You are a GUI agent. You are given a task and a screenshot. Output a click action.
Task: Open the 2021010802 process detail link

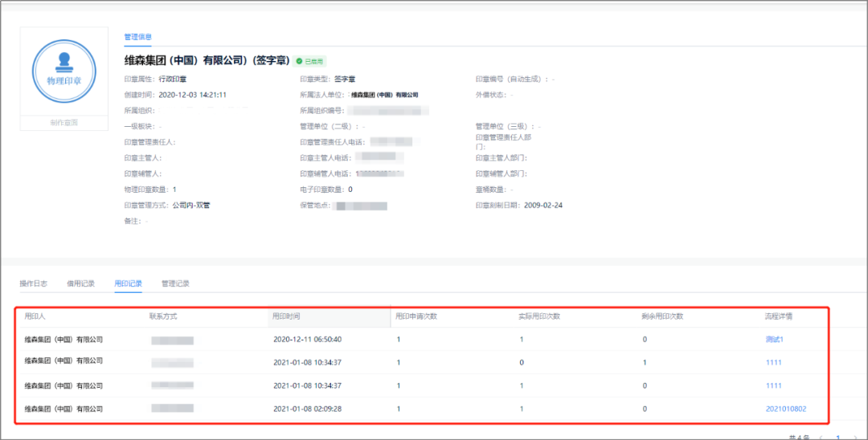785,409
